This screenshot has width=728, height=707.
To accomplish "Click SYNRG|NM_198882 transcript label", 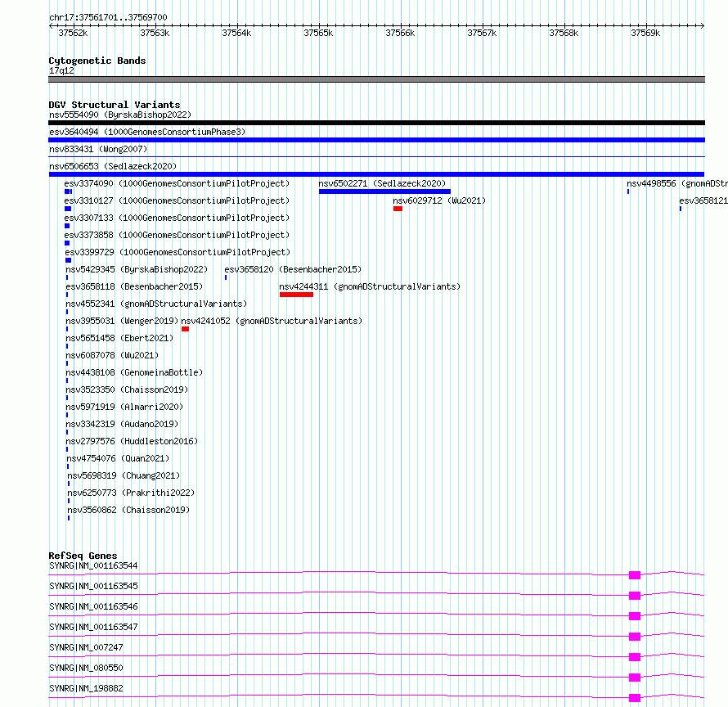I will coord(86,688).
